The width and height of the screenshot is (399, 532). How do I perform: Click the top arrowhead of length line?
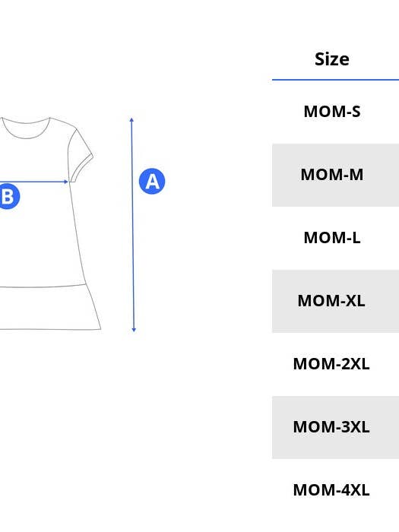coord(131,119)
